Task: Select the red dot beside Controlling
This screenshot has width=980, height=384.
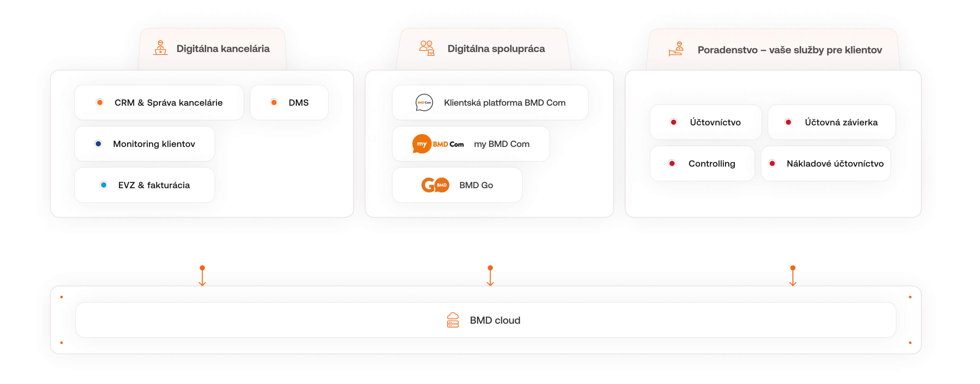Action: point(672,163)
